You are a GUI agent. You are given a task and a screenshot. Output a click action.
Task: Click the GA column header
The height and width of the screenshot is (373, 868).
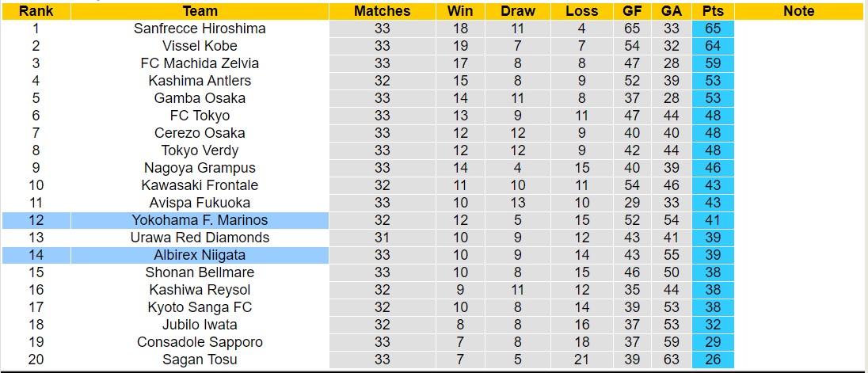[x=672, y=11]
